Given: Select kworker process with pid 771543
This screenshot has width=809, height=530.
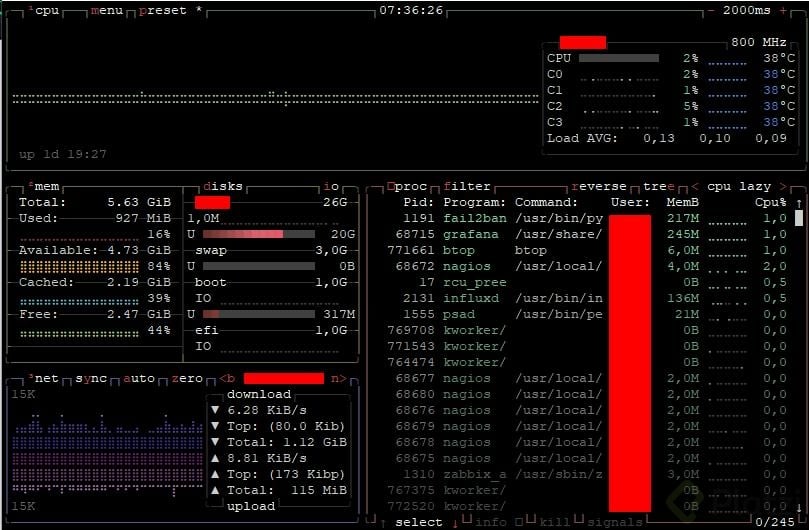Looking at the screenshot, I should 587,346.
